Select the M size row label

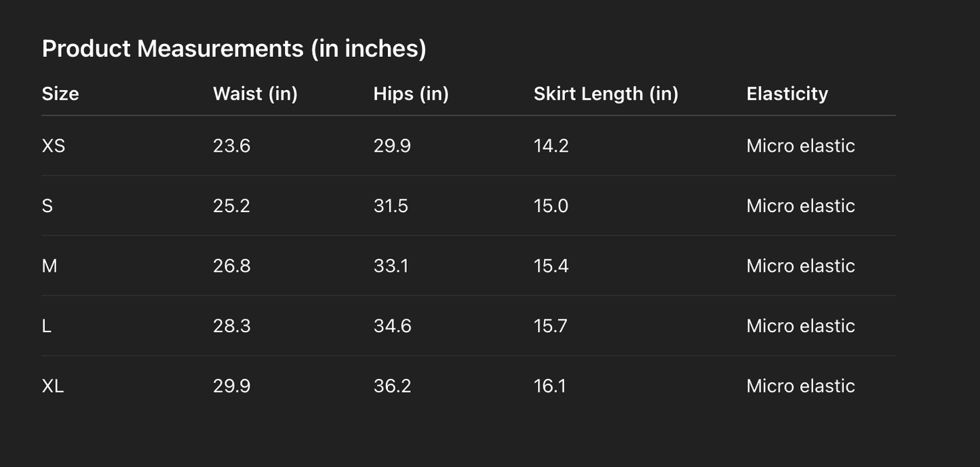[50, 266]
